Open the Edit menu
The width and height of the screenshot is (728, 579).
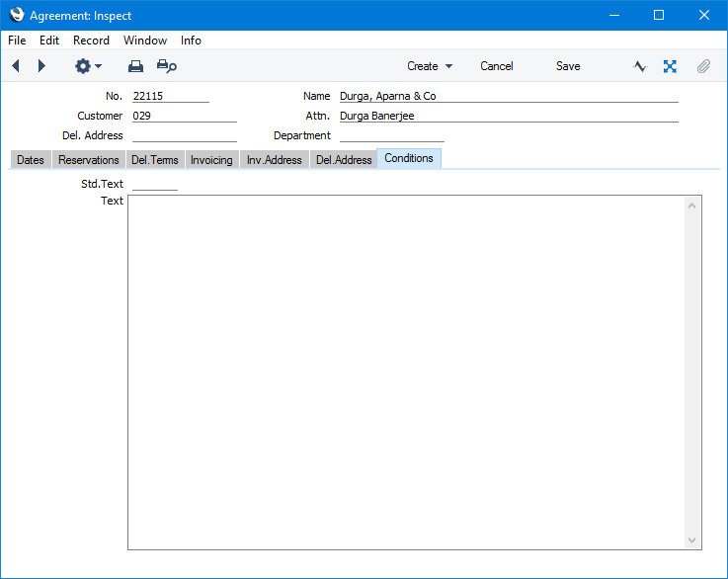49,41
